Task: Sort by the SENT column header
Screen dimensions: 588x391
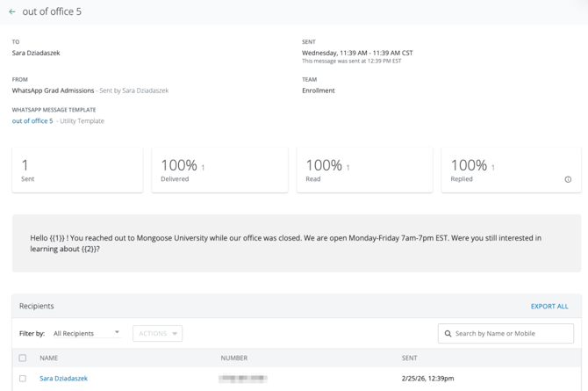Action: coord(410,358)
